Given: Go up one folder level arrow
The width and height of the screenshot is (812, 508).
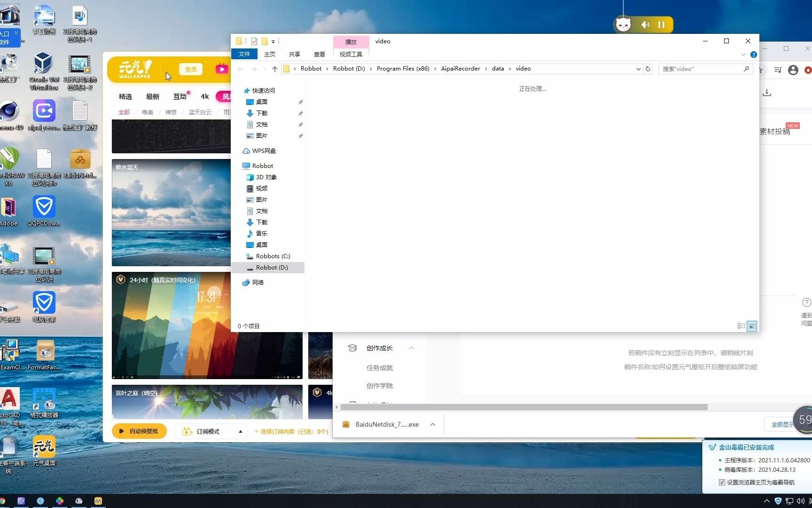Looking at the screenshot, I should pyautogui.click(x=275, y=69).
